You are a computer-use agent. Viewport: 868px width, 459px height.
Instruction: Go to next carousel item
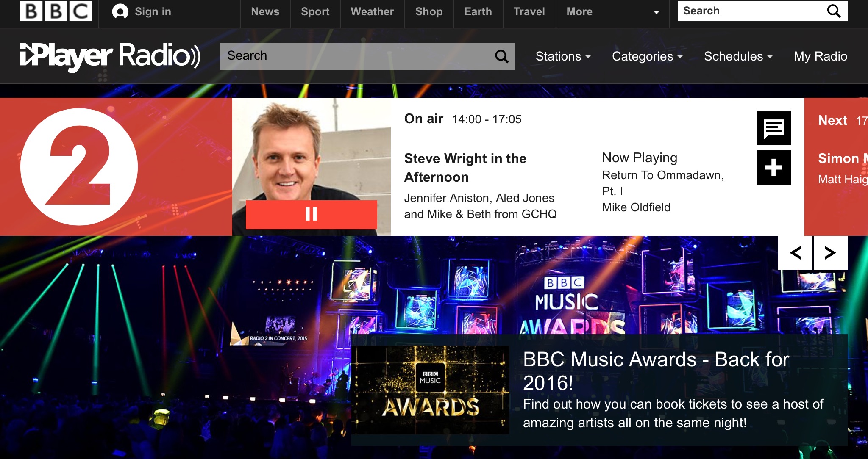(830, 253)
